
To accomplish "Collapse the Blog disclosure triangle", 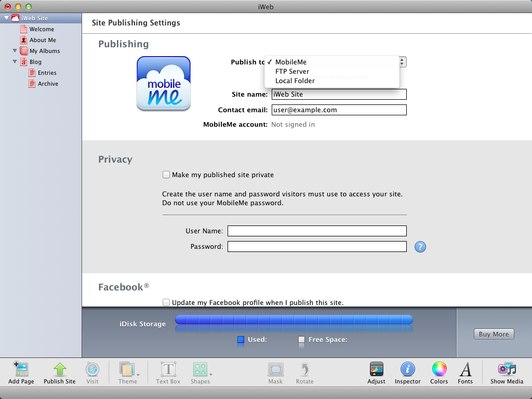I will tap(15, 61).
